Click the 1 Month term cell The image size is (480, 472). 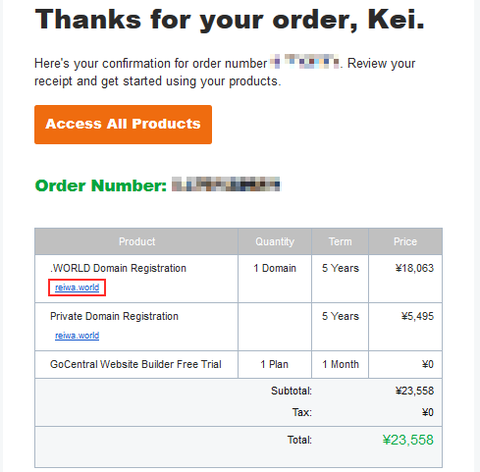[x=340, y=364]
